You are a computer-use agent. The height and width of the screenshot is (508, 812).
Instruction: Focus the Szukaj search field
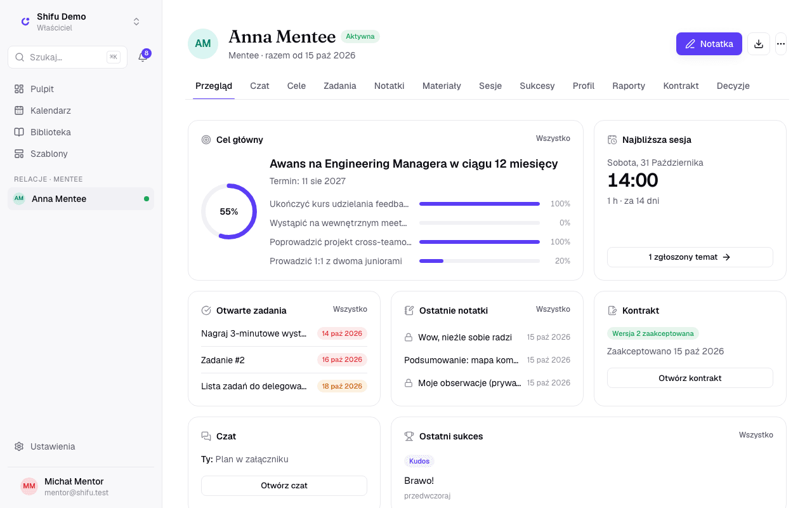pyautogui.click(x=67, y=57)
